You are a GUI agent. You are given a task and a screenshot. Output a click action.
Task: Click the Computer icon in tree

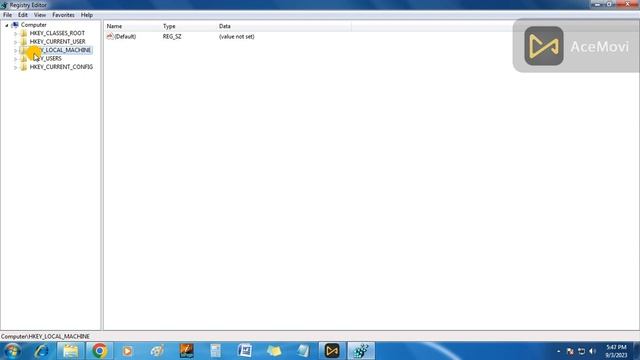pos(15,25)
